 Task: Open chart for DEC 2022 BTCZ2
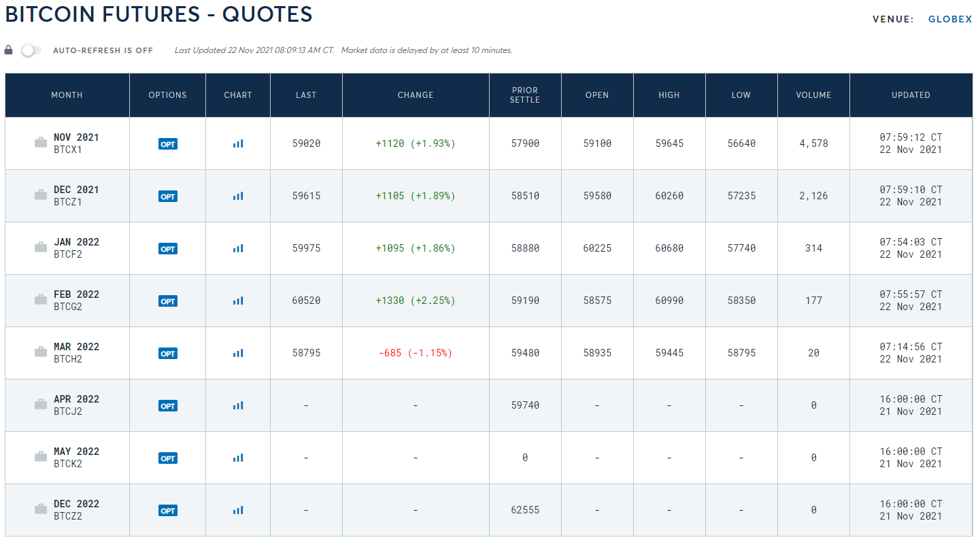[238, 510]
